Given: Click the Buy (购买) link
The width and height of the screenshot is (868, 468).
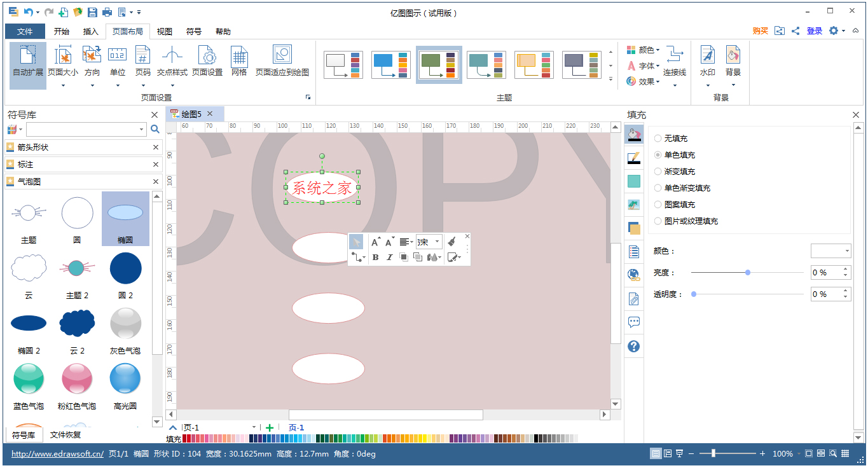Looking at the screenshot, I should (760, 31).
